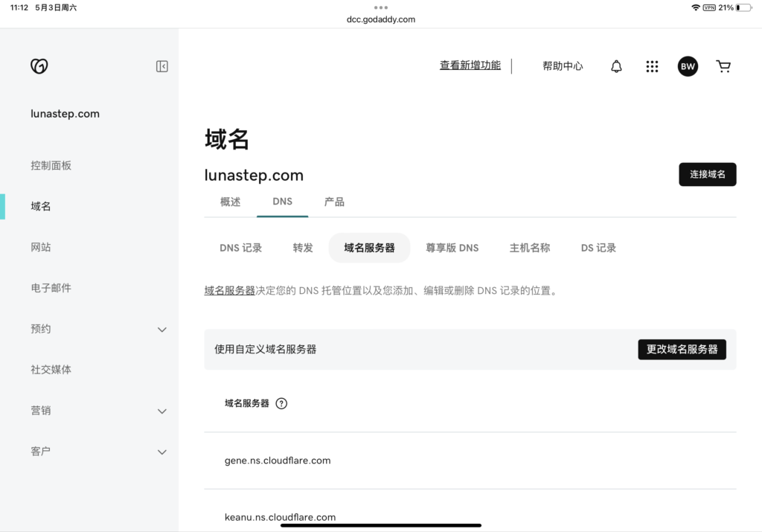Open the notifications bell
Screen dimensions: 762x532
click(616, 66)
